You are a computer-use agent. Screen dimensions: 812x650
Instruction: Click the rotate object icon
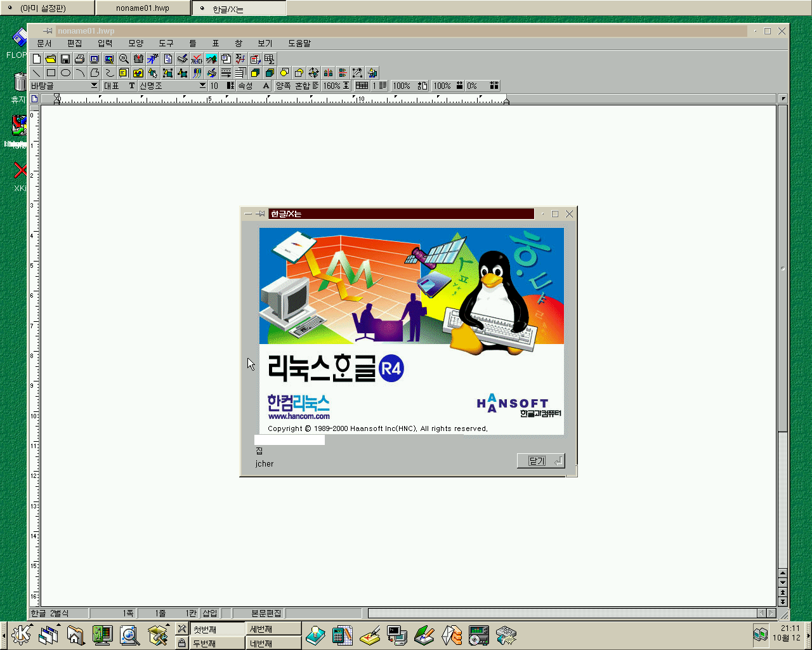[313, 72]
